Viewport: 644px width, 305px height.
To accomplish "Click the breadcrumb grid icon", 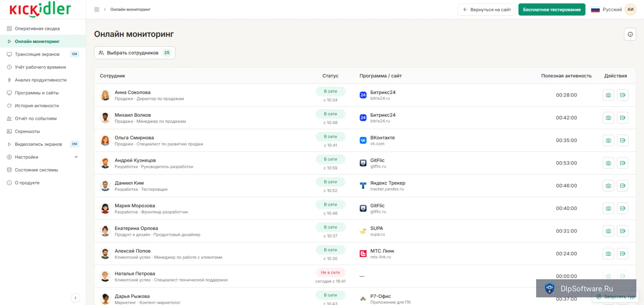I will (97, 9).
